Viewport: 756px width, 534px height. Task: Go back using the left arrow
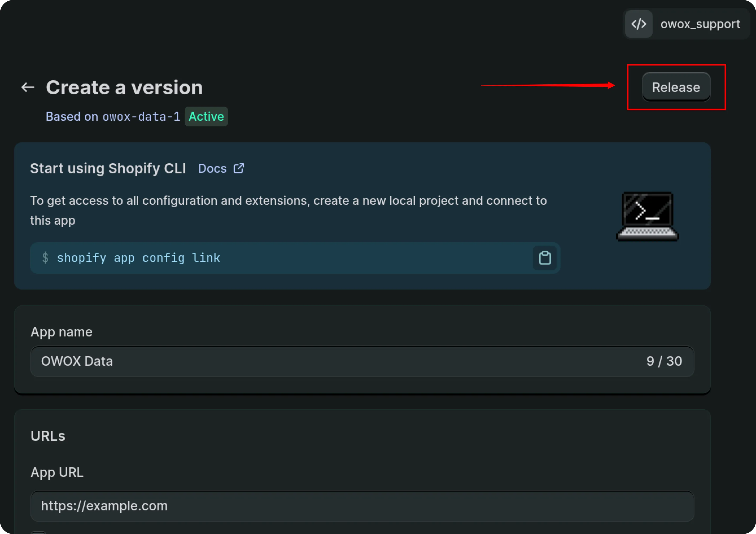click(28, 87)
